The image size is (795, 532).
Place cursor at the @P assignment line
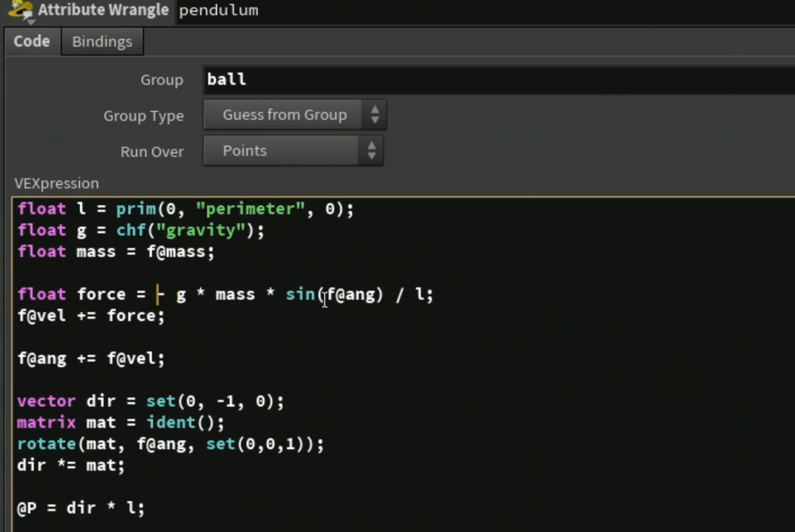click(81, 508)
